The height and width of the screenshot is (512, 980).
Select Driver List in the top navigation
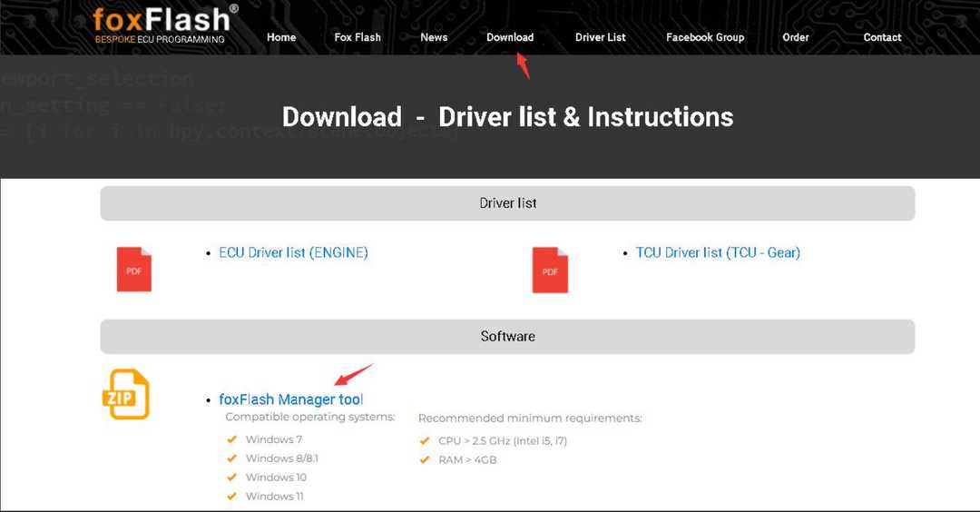(x=601, y=37)
